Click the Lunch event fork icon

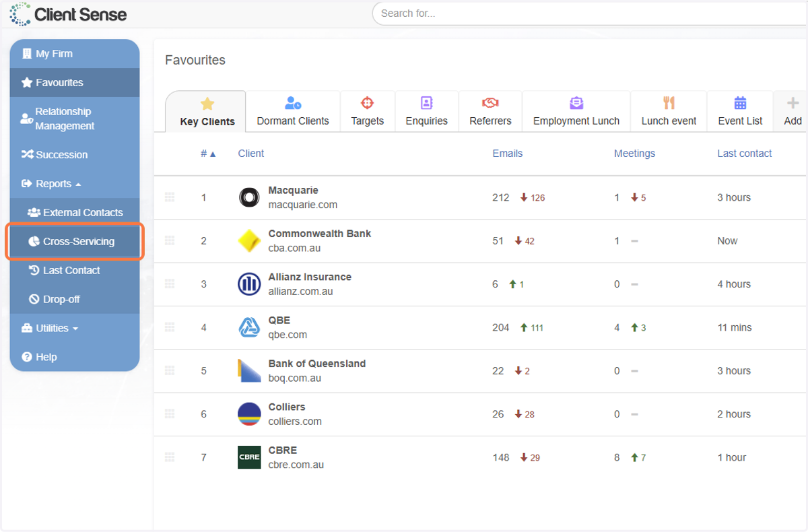click(669, 103)
